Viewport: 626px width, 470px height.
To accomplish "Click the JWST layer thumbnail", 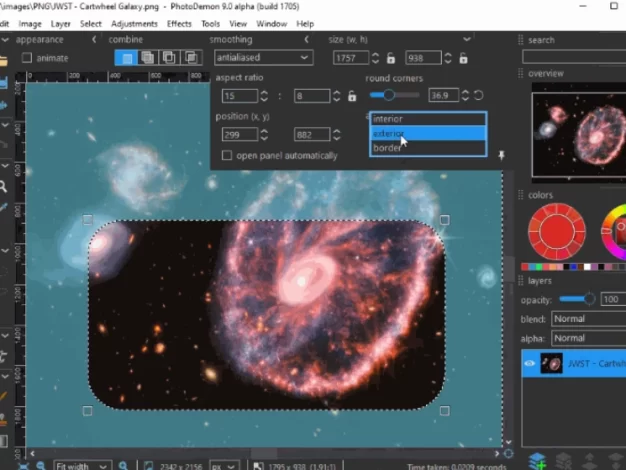I will (551, 363).
